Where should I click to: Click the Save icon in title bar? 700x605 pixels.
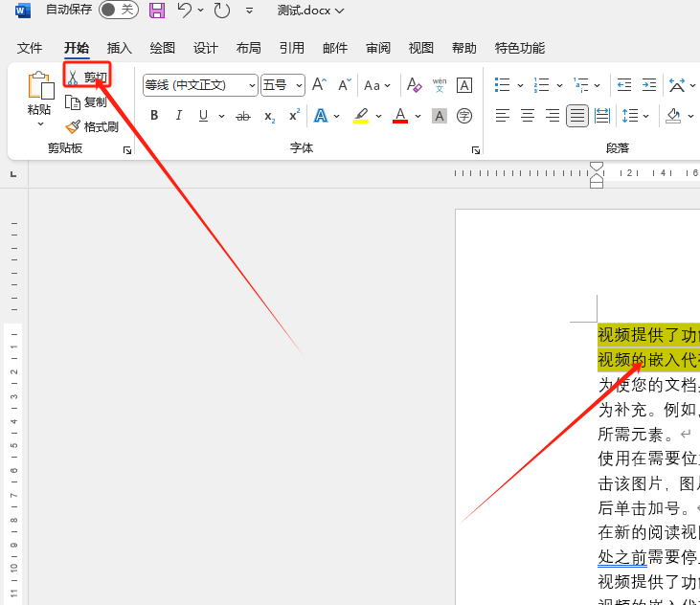pos(157,11)
